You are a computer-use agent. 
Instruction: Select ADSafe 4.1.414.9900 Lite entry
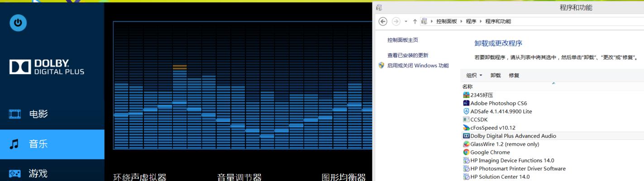(501, 111)
